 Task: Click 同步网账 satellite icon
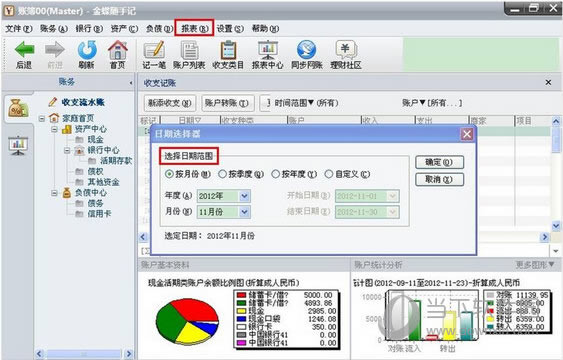pos(306,50)
